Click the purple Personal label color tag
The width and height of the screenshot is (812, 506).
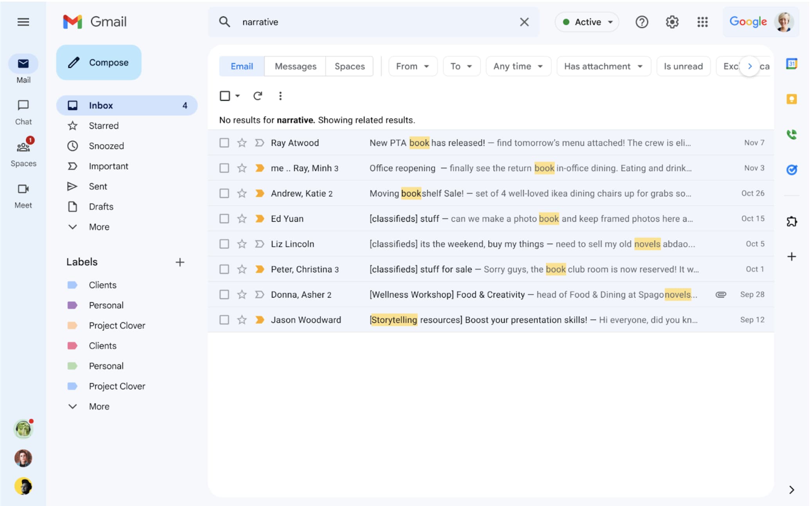coord(72,305)
